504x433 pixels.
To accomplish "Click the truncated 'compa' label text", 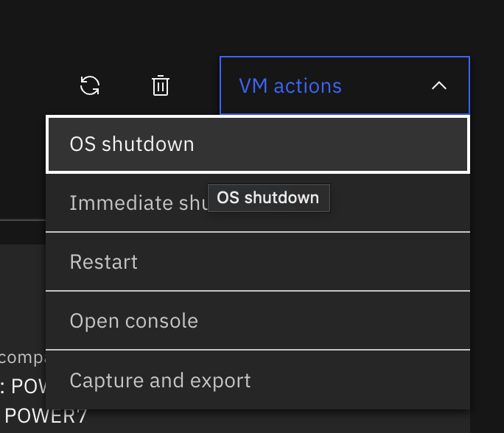I will [23, 358].
